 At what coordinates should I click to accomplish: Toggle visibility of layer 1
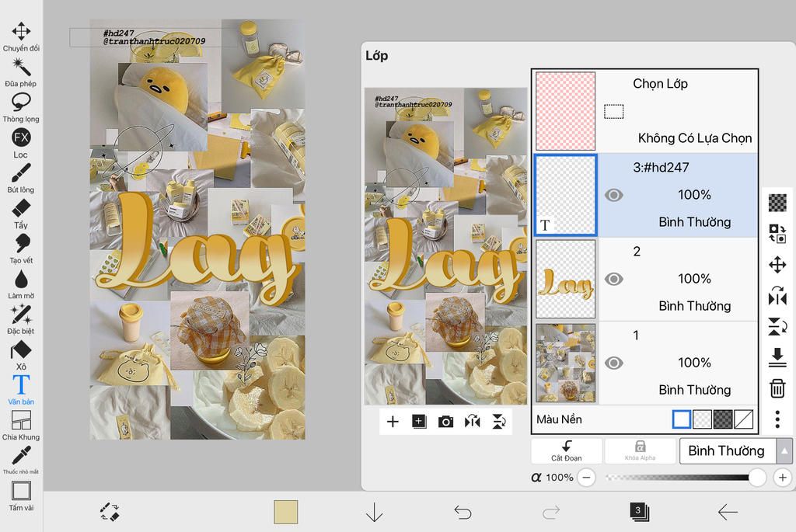click(x=614, y=363)
